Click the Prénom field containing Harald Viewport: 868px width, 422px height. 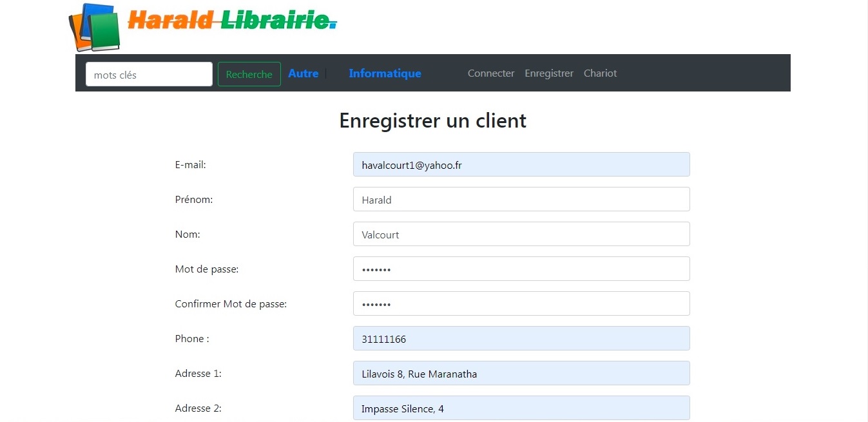pyautogui.click(x=521, y=199)
